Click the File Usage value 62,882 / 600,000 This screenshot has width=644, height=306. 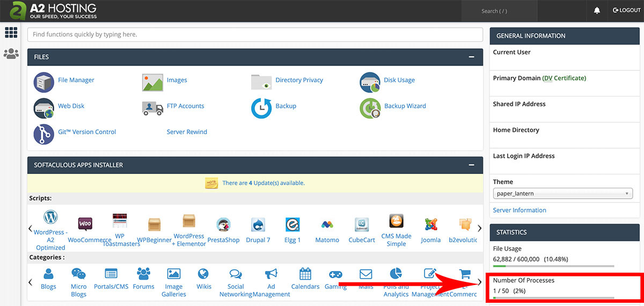point(516,259)
